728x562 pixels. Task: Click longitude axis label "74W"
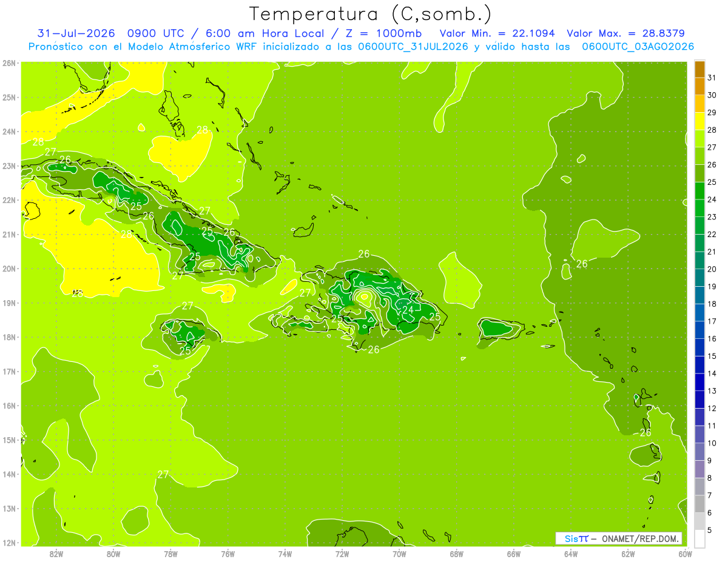pos(285,553)
